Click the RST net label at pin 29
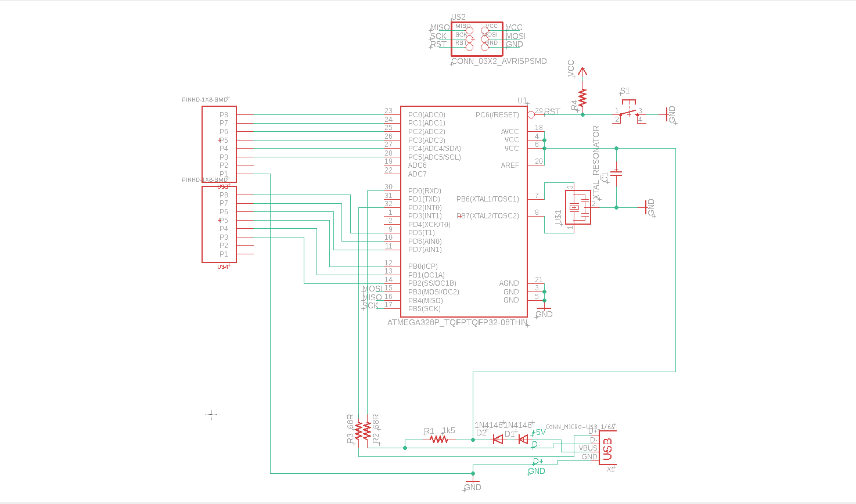Viewport: 856px width, 504px height. tap(552, 111)
